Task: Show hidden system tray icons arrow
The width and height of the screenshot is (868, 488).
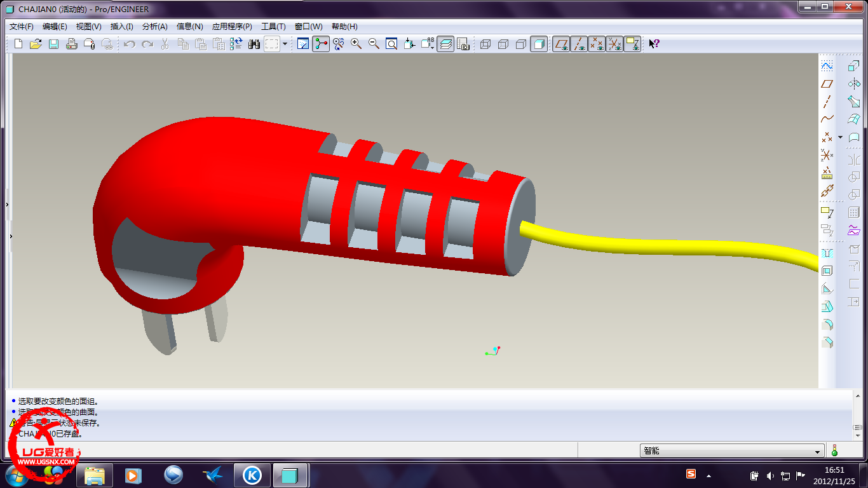Action: point(709,476)
